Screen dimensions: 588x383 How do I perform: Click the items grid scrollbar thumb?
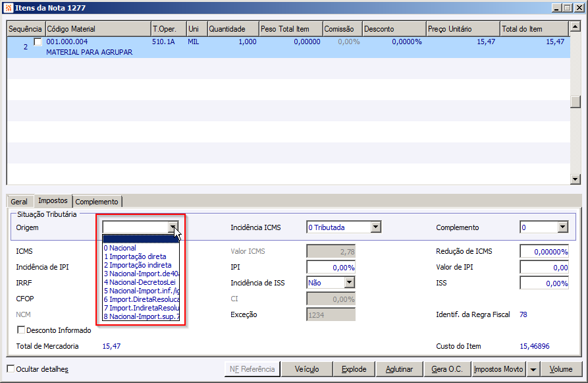[575, 102]
